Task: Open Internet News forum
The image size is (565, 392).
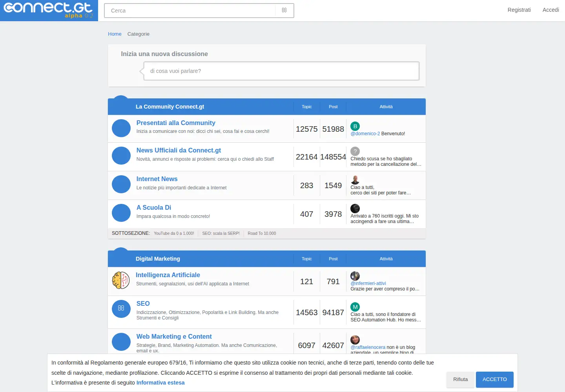Action: pyautogui.click(x=157, y=179)
